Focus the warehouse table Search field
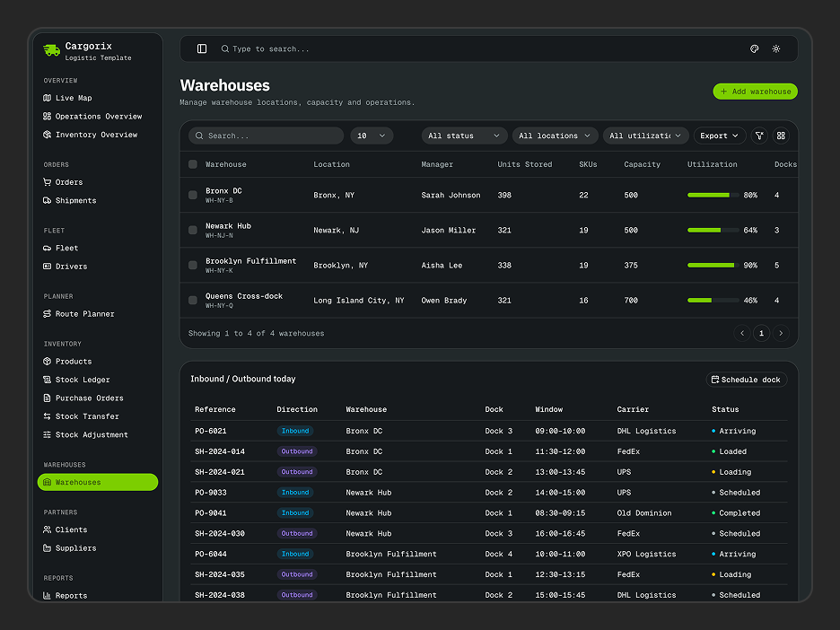This screenshot has height=630, width=840. coord(266,136)
